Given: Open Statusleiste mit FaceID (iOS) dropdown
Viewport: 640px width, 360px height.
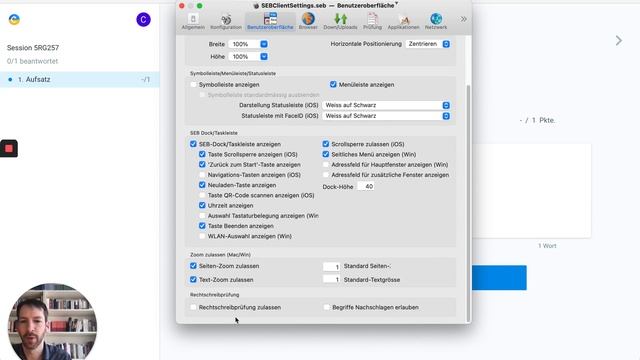Looking at the screenshot, I should tap(386, 116).
